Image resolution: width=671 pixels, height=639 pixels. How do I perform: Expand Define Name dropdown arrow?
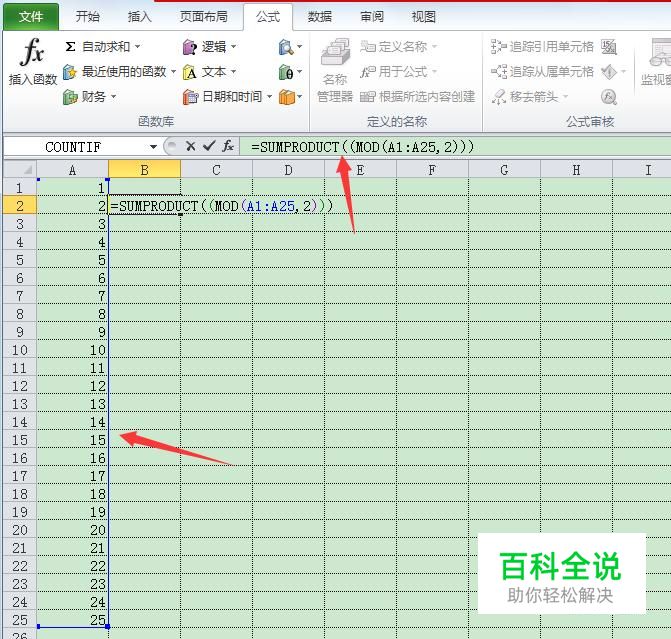click(x=434, y=46)
